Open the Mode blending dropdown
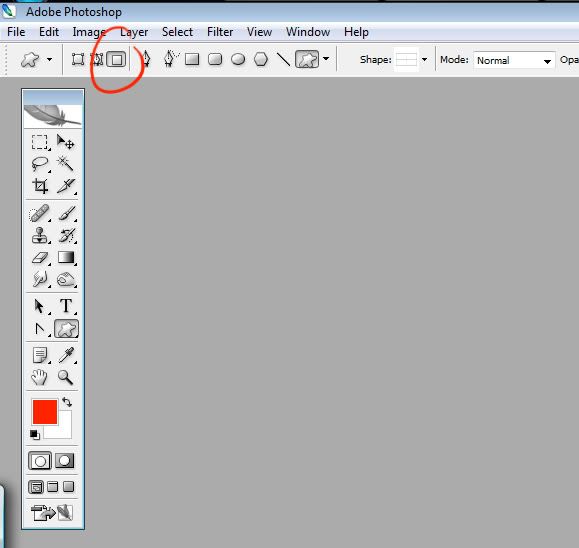Screen dimensions: 579x548 (x=514, y=60)
